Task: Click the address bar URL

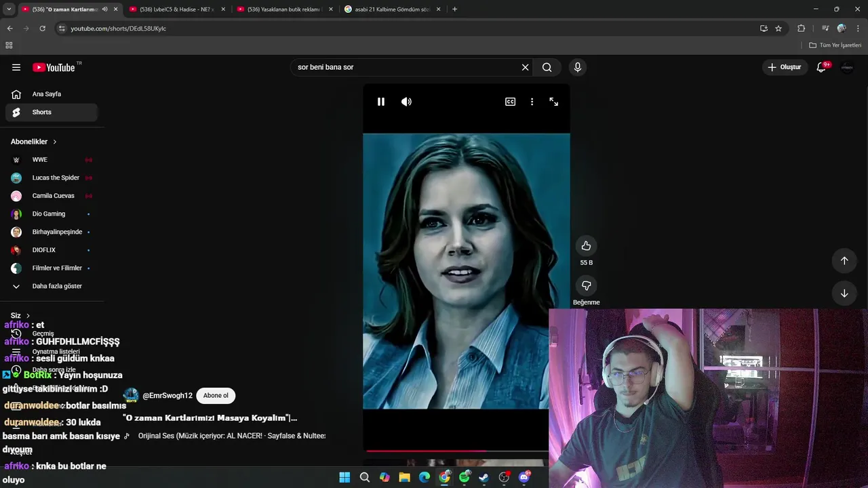Action: 119,28
